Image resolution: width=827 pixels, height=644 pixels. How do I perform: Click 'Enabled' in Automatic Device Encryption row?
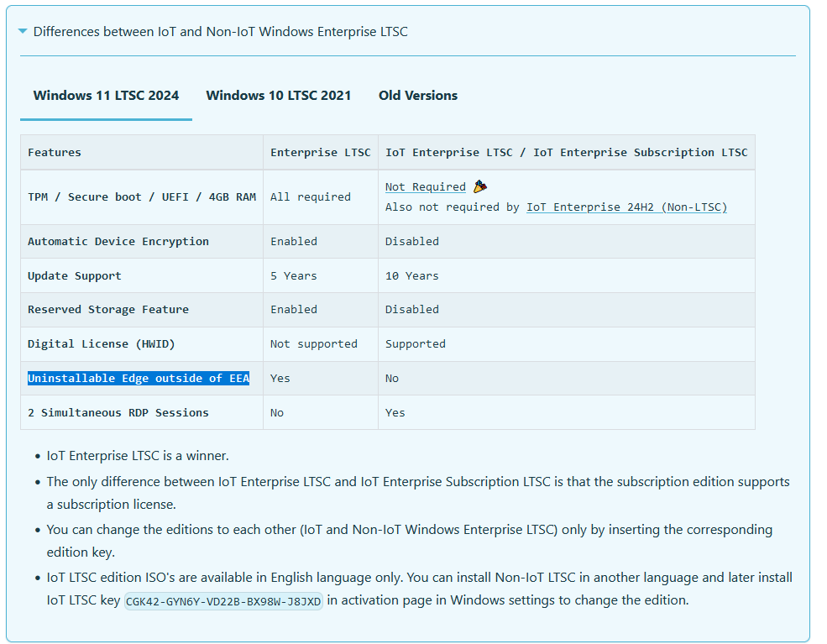[294, 242]
